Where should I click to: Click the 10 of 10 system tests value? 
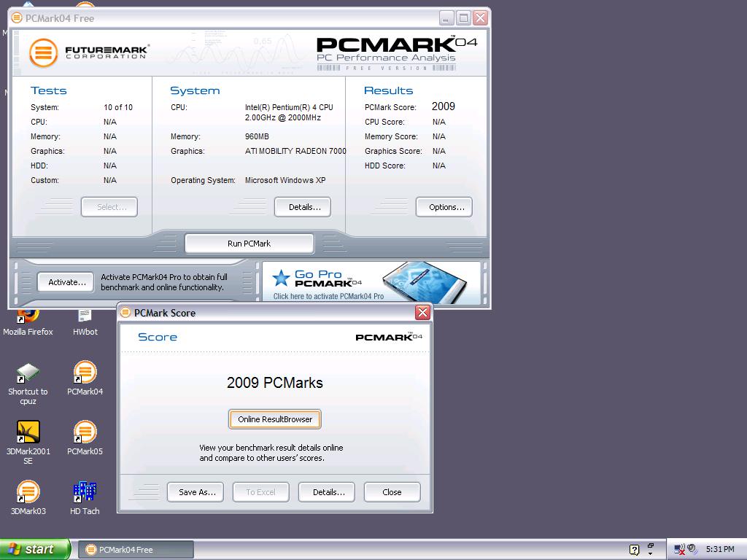coord(118,107)
